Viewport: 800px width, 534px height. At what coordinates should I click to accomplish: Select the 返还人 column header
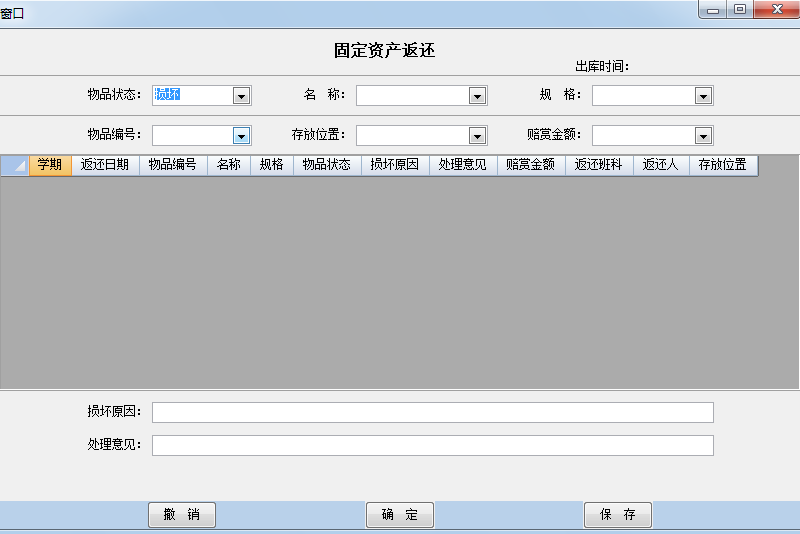pos(661,166)
